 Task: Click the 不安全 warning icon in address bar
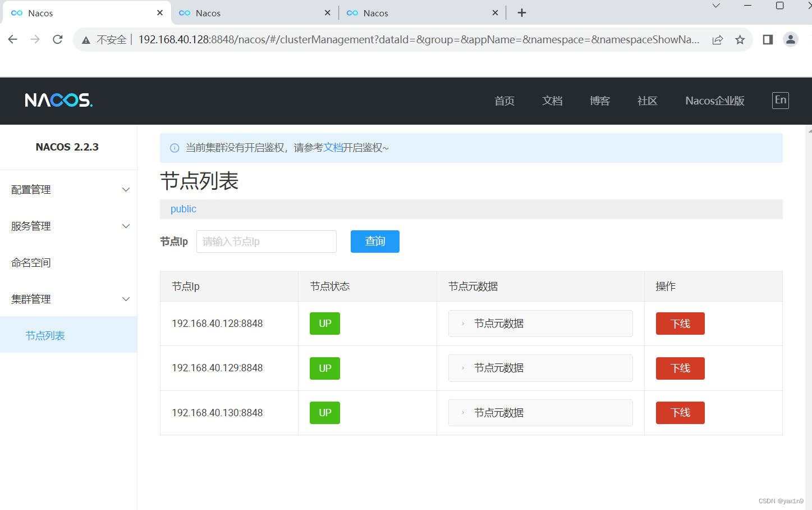(86, 40)
